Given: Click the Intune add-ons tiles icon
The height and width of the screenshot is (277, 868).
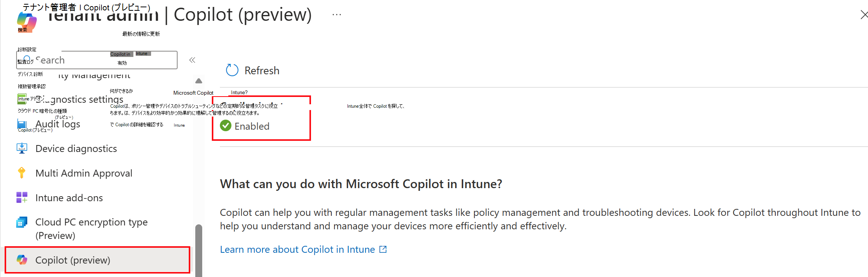Looking at the screenshot, I should coord(22,198).
